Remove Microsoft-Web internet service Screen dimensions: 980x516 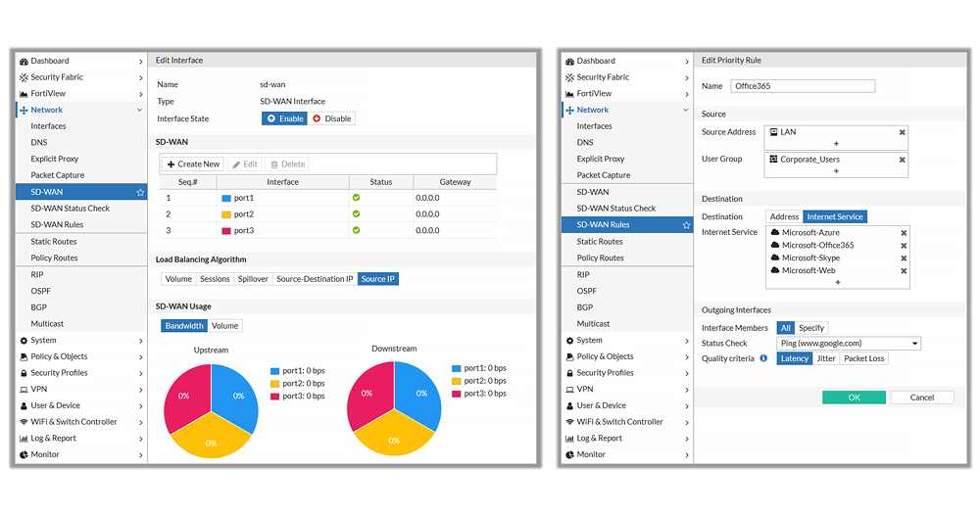(904, 271)
